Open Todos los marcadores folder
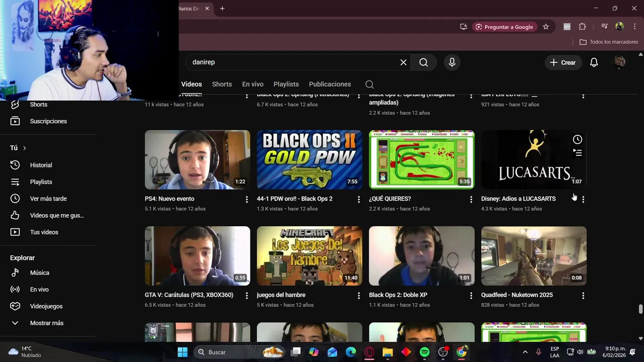This screenshot has height=362, width=644. click(609, 42)
